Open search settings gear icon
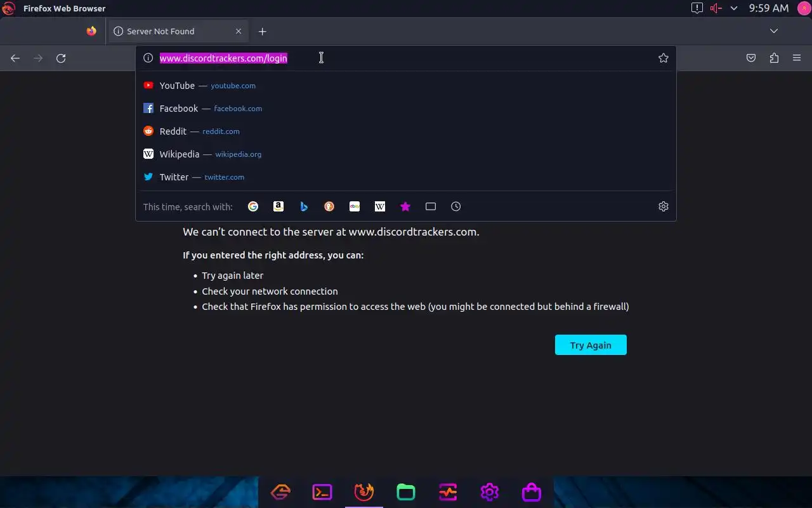Viewport: 812px width, 508px height. (x=664, y=206)
